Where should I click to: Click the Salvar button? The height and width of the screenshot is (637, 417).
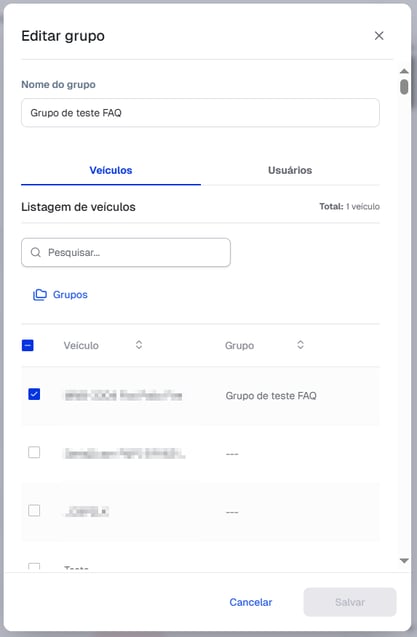tap(350, 602)
